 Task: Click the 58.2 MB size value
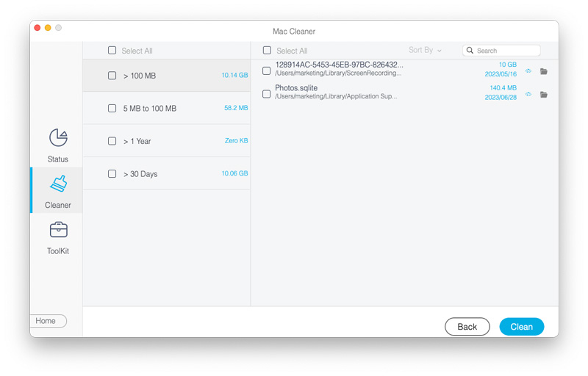[x=236, y=108]
